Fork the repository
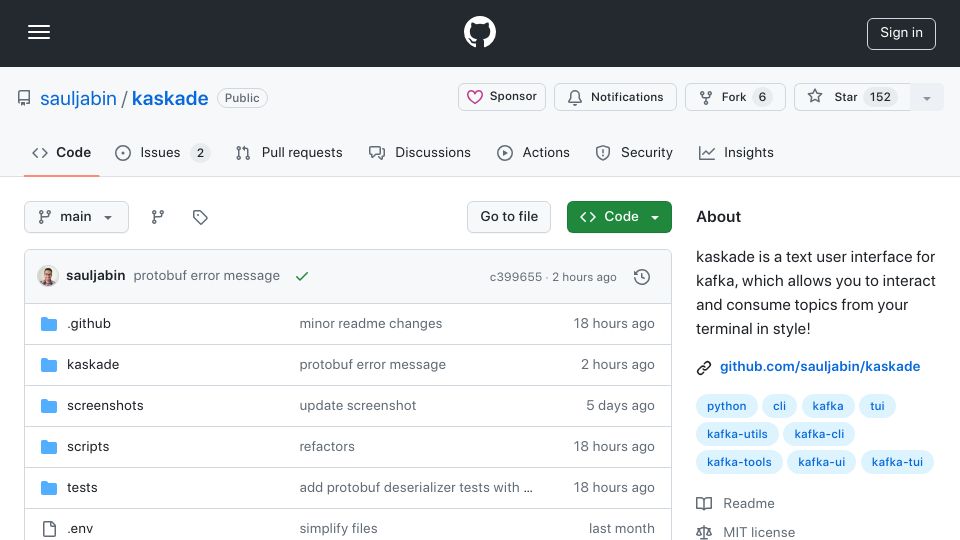The image size is (960, 540). click(735, 97)
